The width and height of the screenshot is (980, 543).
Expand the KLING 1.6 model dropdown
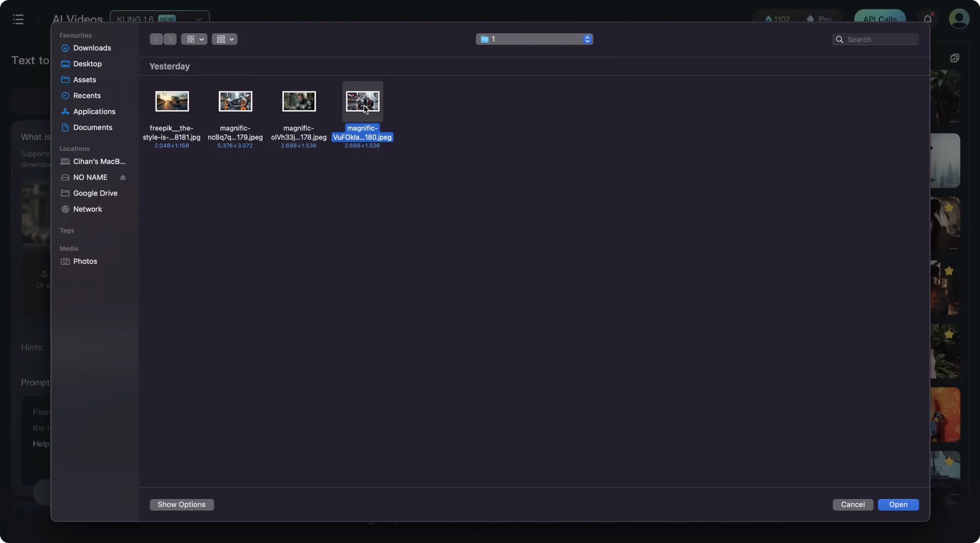click(198, 19)
